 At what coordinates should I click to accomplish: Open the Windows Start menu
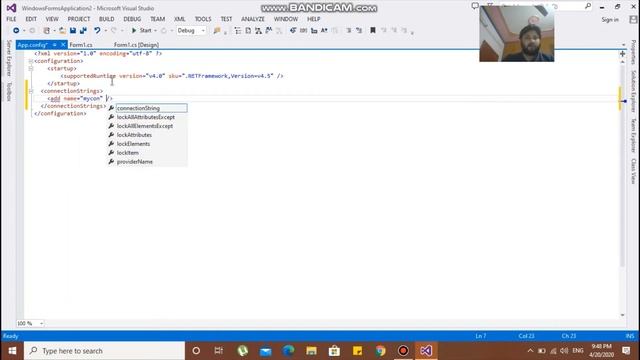12,351
